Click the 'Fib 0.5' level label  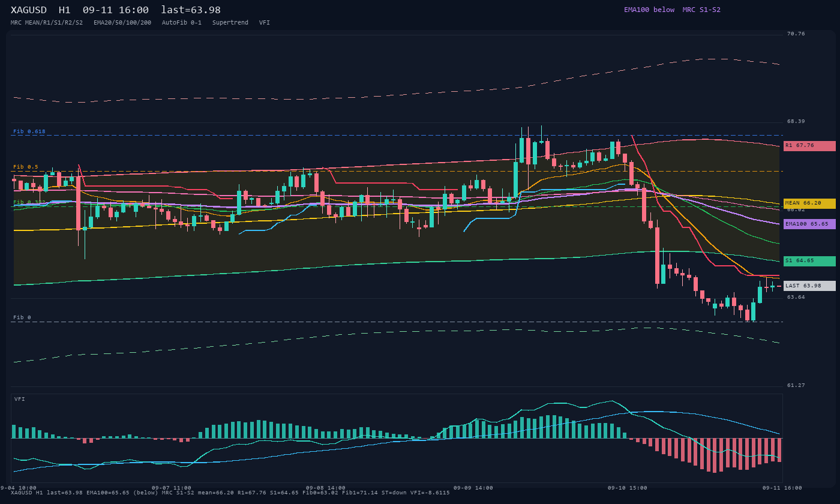click(26, 167)
